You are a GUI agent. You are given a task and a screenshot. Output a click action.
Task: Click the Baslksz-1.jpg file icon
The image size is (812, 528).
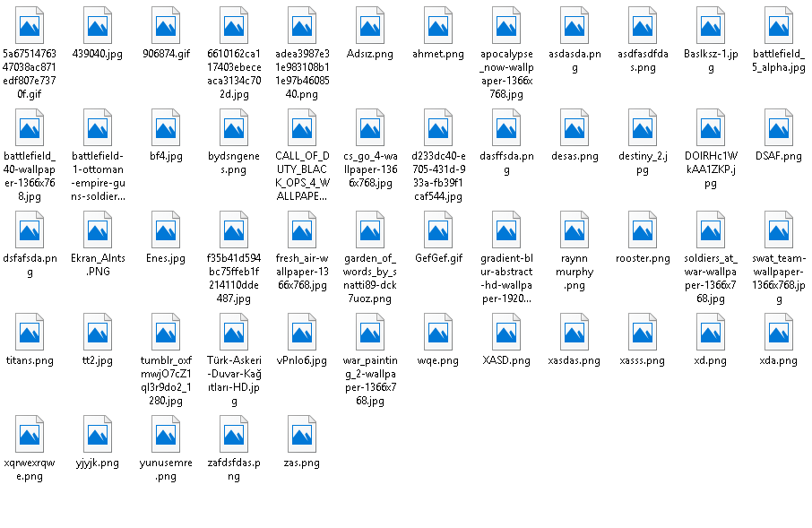tap(711, 25)
